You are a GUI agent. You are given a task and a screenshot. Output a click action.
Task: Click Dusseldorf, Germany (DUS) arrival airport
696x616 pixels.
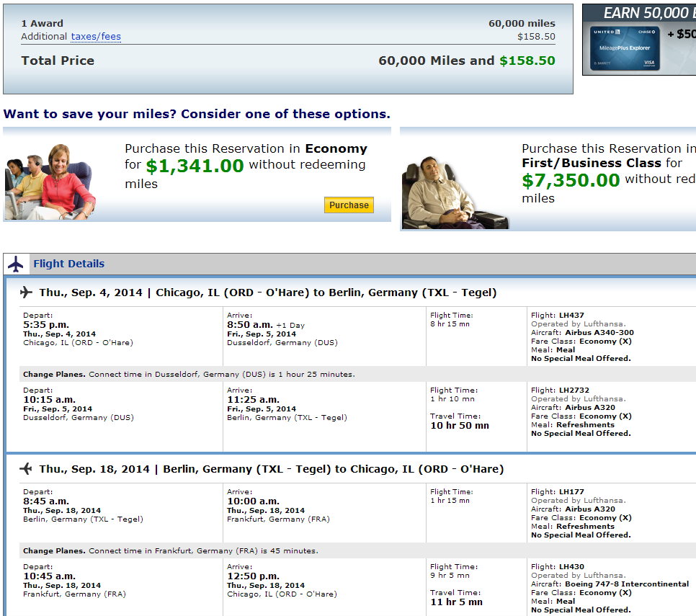coord(282,343)
